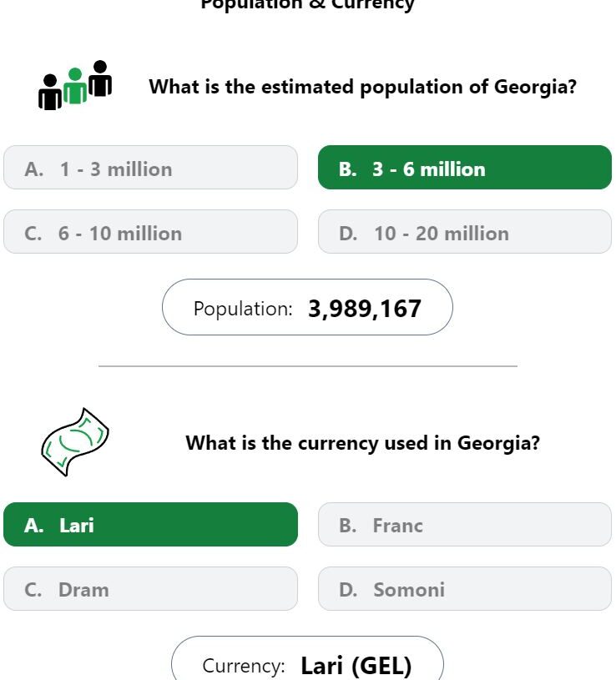616x680 pixels.
Task: Click the Currency Lari (GEL) result pill
Action: (307, 658)
